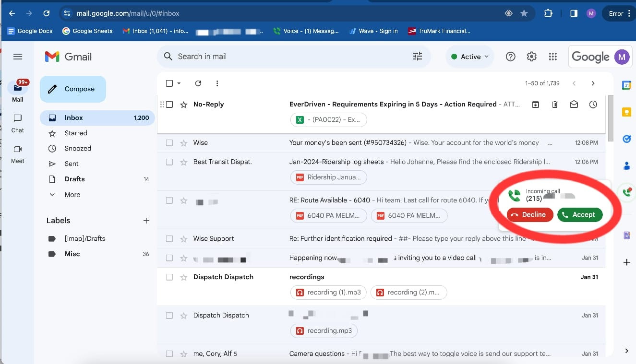Accept the incoming call
Image resolution: width=636 pixels, height=364 pixels.
[580, 215]
